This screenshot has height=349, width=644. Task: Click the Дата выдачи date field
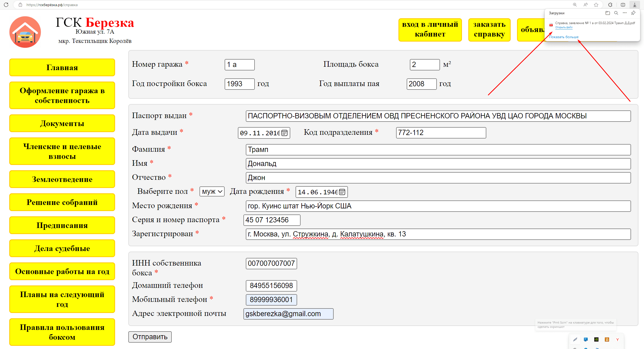pyautogui.click(x=264, y=133)
